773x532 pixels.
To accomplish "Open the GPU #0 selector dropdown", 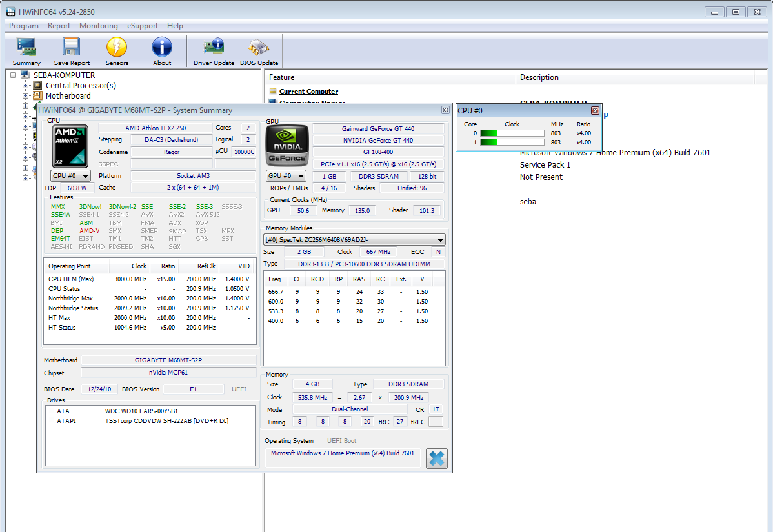I will (286, 176).
